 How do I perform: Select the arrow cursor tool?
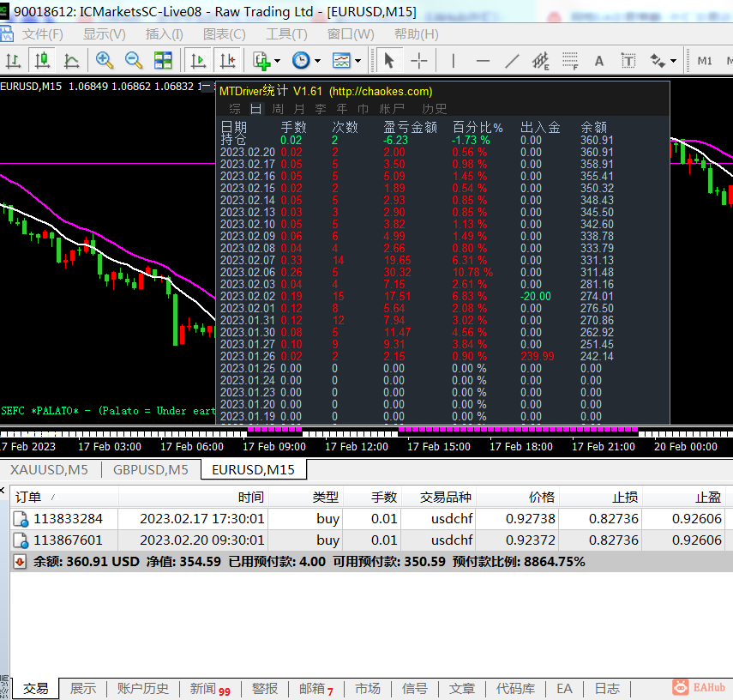point(389,61)
